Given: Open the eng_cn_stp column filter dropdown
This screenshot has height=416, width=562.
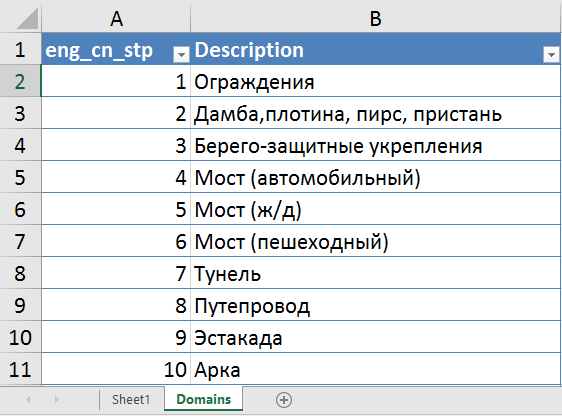Looking at the screenshot, I should click(181, 55).
